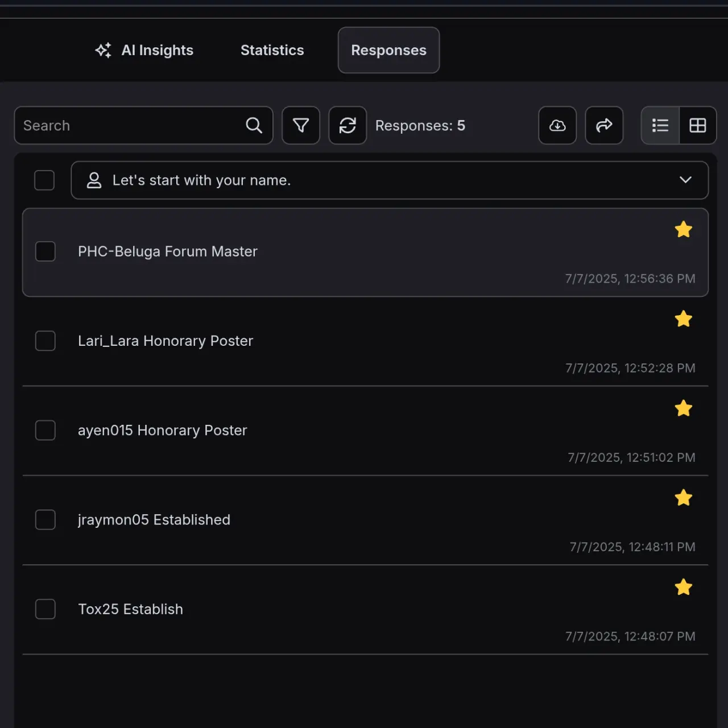Click the share arrow icon
The image size is (728, 728).
604,125
